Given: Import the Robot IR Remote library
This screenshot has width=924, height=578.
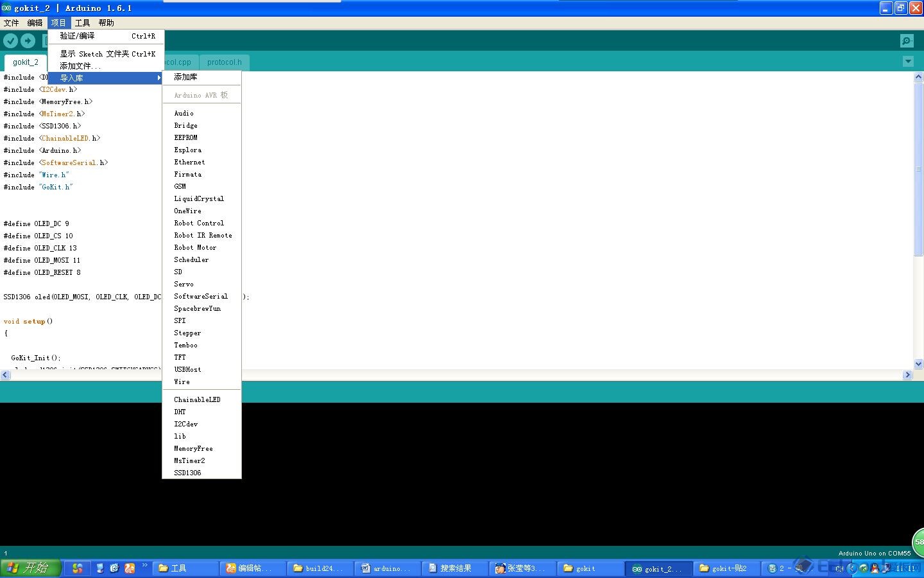Looking at the screenshot, I should click(x=201, y=235).
